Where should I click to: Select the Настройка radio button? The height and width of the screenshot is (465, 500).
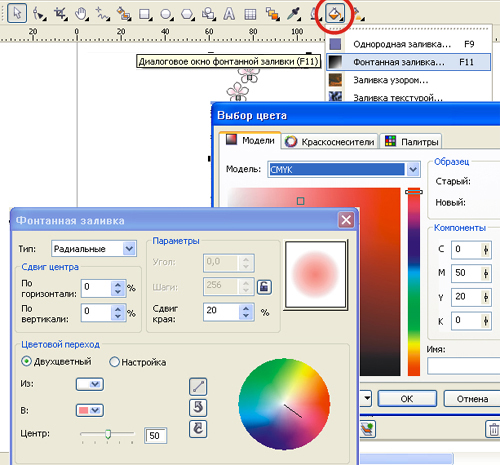pos(114,362)
